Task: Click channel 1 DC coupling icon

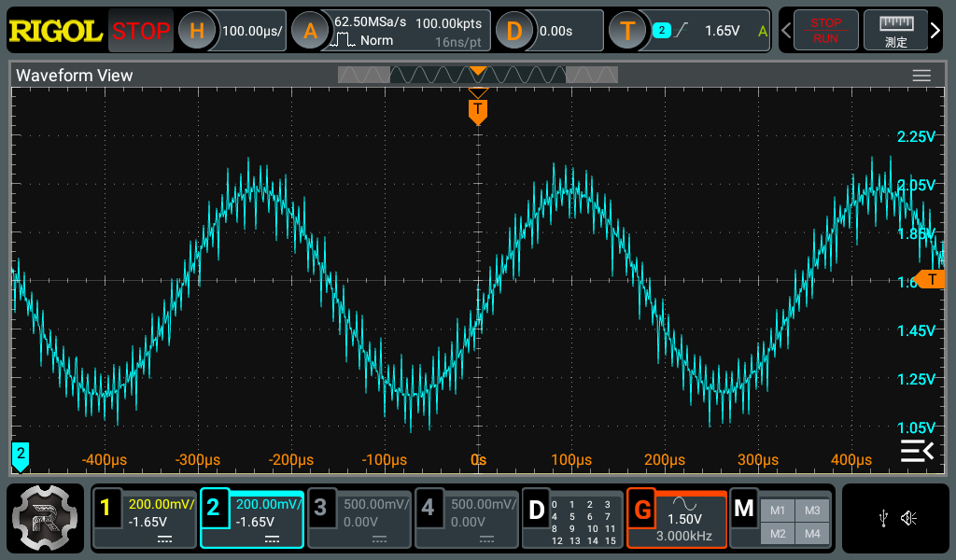Action: coord(164,539)
